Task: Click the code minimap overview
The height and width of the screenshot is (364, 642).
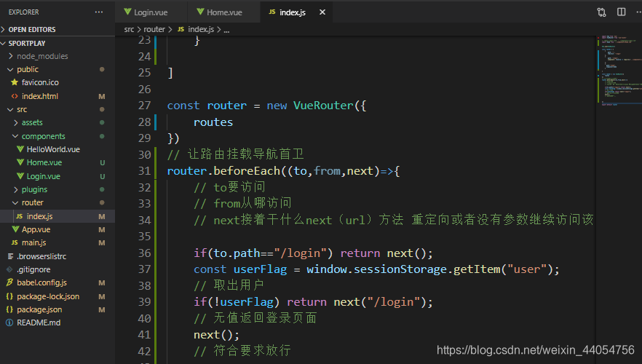Action: point(619,71)
